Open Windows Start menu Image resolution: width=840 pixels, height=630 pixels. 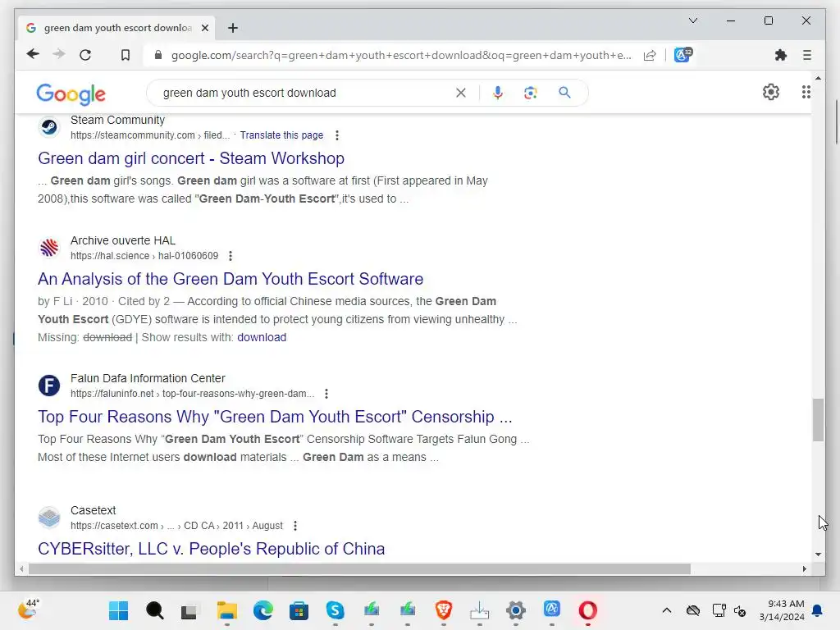click(118, 610)
